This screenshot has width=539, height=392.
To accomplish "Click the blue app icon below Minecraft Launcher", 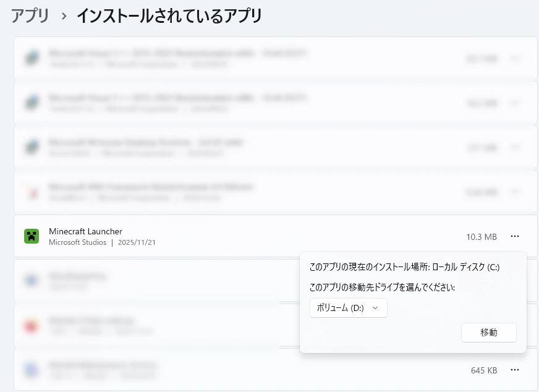I will [33, 280].
